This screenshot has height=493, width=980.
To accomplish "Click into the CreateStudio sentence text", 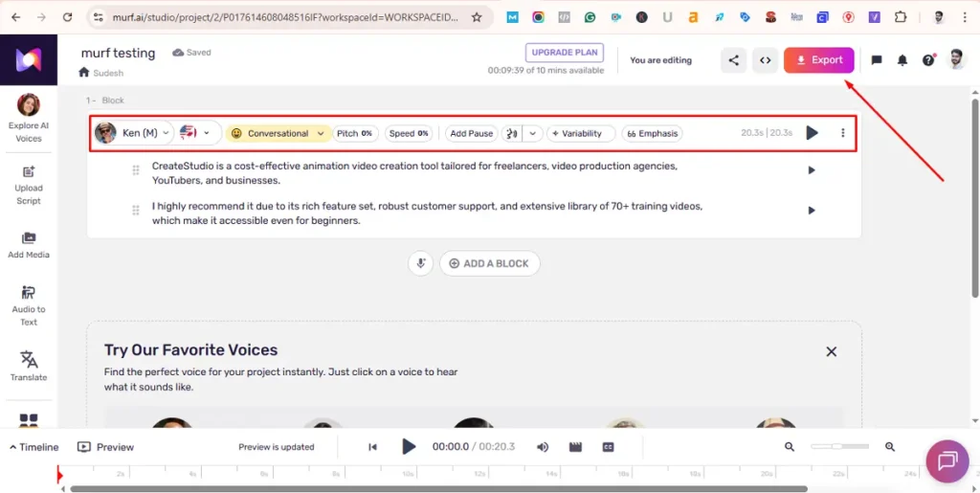I will click(414, 173).
